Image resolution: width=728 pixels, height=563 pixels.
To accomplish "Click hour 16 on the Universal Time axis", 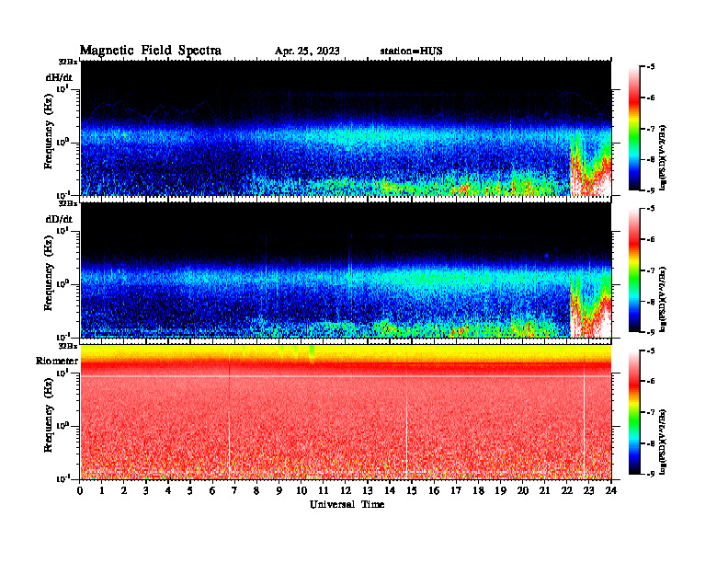I will click(x=434, y=490).
